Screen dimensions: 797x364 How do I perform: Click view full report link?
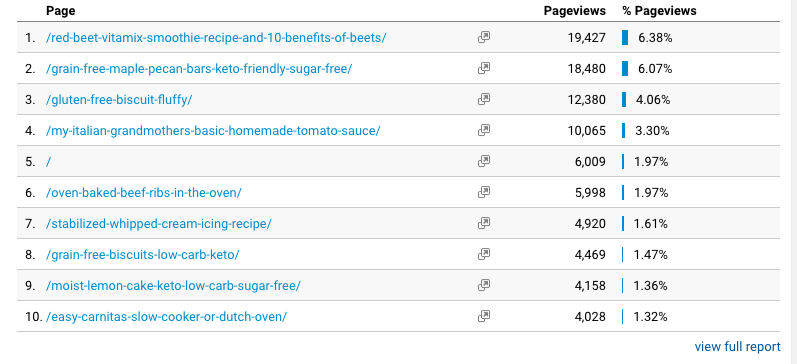[x=737, y=347]
